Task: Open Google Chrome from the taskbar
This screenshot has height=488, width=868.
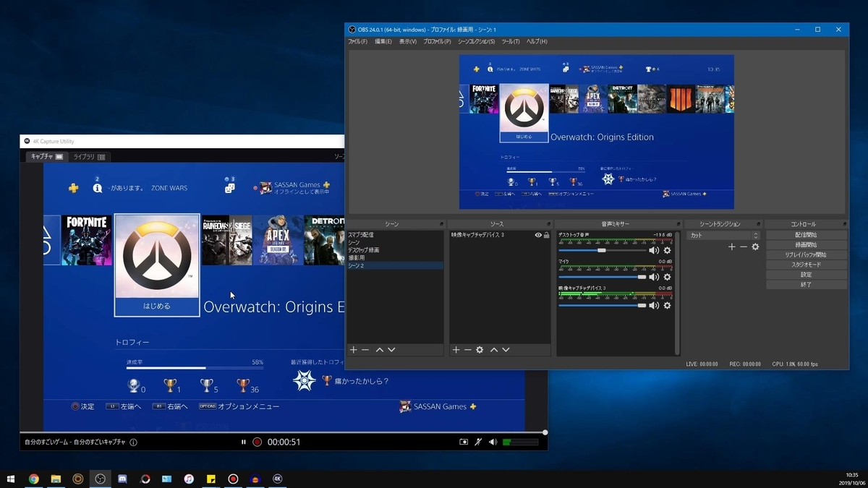Action: [33, 479]
